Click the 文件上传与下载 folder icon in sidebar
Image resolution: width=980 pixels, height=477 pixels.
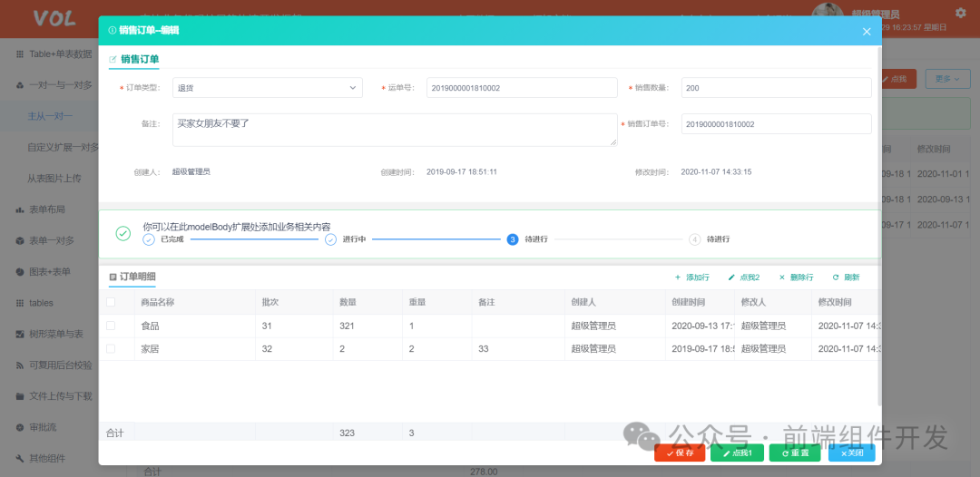[x=20, y=396]
